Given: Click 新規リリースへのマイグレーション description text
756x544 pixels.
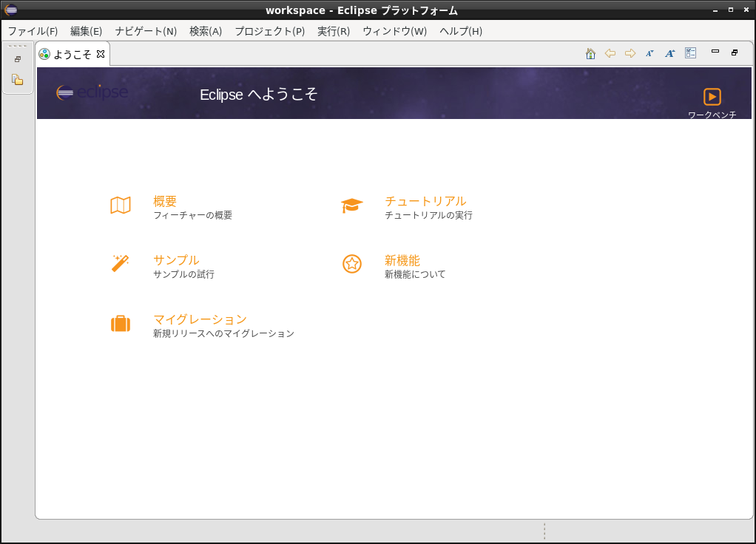Looking at the screenshot, I should 223,333.
